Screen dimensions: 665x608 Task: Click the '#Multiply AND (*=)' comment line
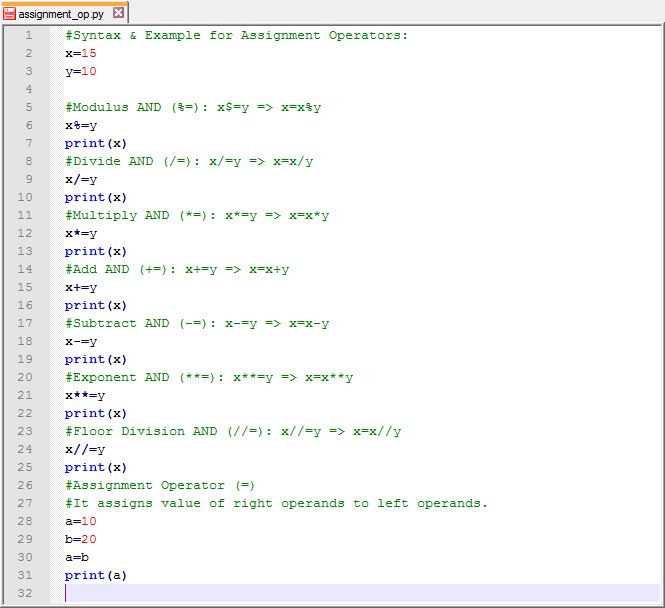[197, 215]
